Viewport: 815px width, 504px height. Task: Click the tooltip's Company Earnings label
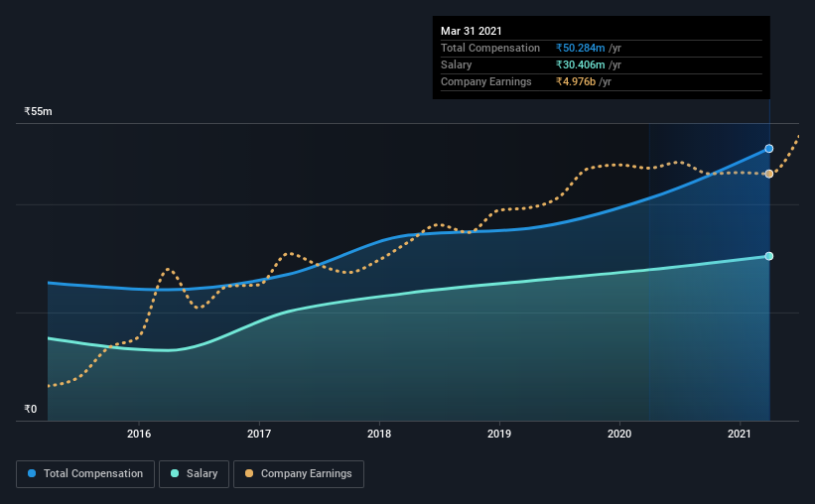486,81
